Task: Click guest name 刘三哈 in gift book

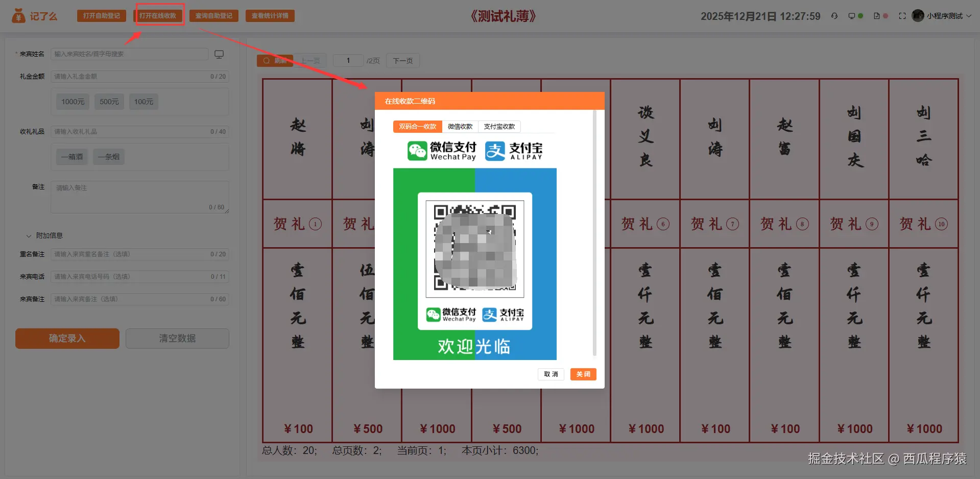Action: point(924,136)
